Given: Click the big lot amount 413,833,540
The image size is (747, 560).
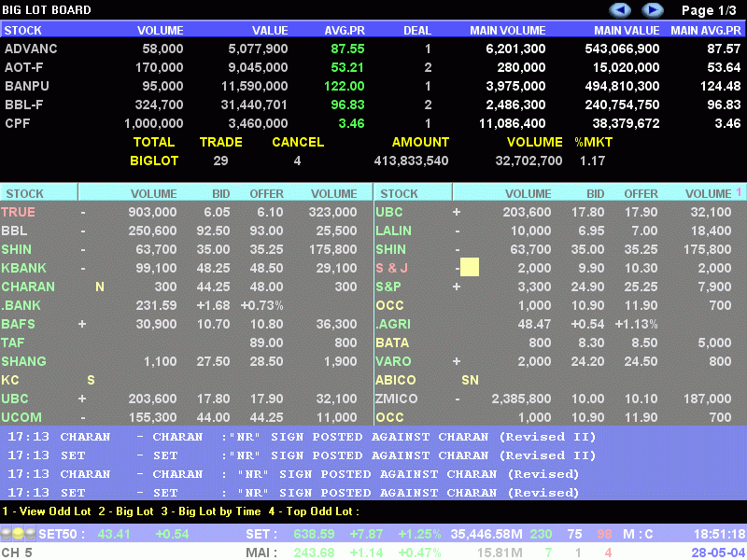Looking at the screenshot, I should click(411, 161).
